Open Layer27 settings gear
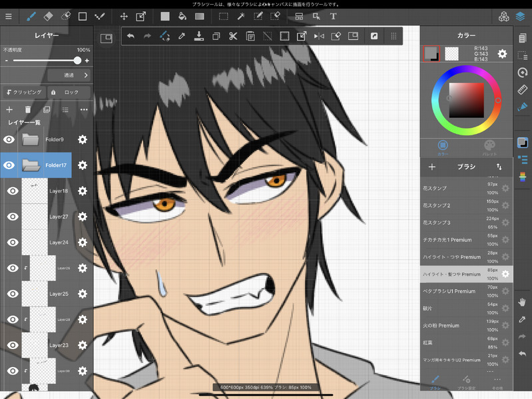 pos(83,216)
